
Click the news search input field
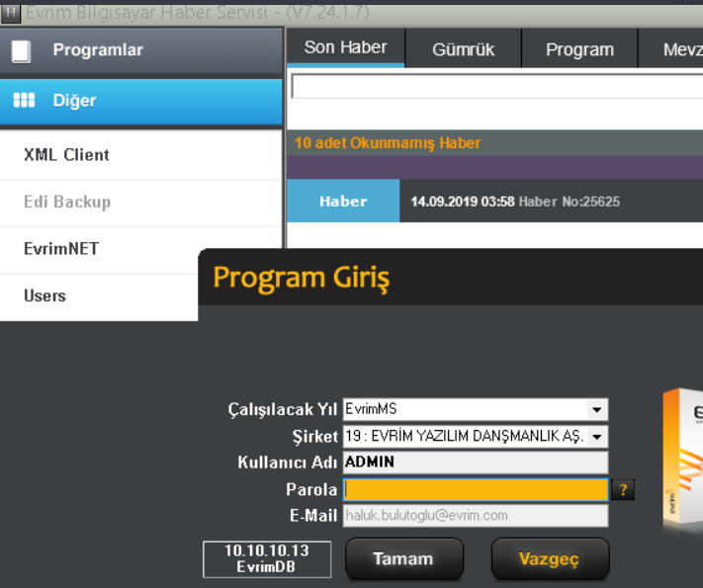pyautogui.click(x=496, y=86)
